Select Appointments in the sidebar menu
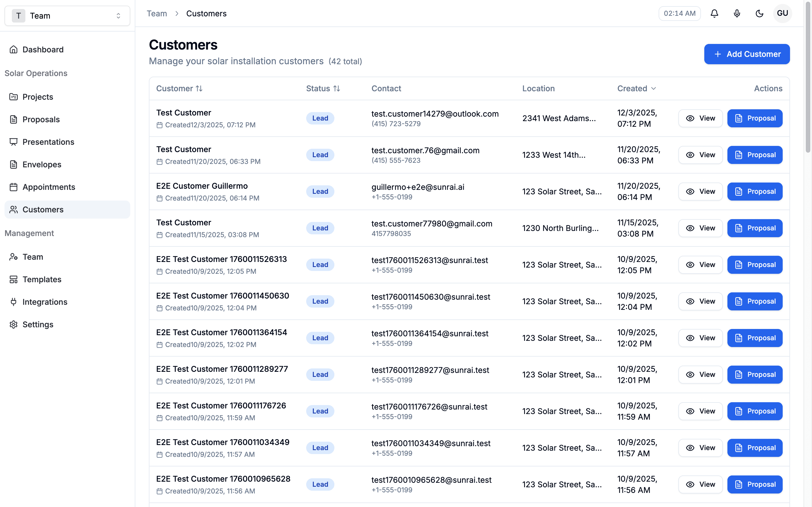Image resolution: width=812 pixels, height=507 pixels. coord(49,187)
